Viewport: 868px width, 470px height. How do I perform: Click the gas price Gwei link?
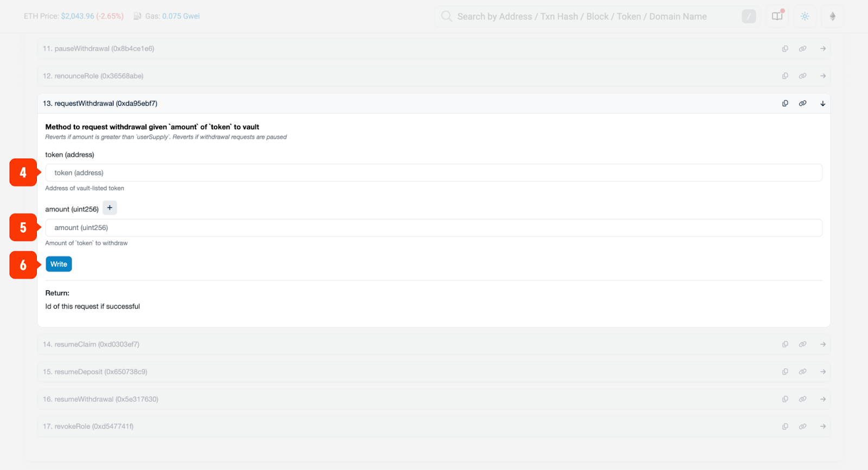181,16
